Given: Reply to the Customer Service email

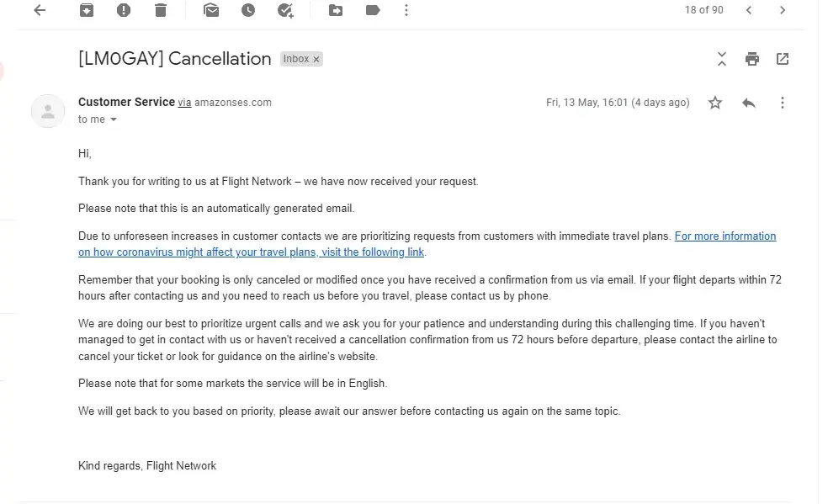Looking at the screenshot, I should 749,103.
